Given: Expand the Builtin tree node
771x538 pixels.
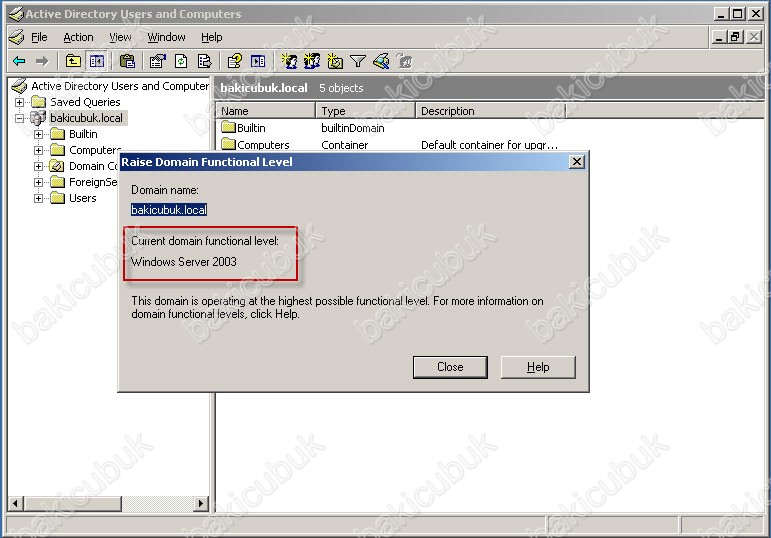Looking at the screenshot, I should [x=38, y=134].
